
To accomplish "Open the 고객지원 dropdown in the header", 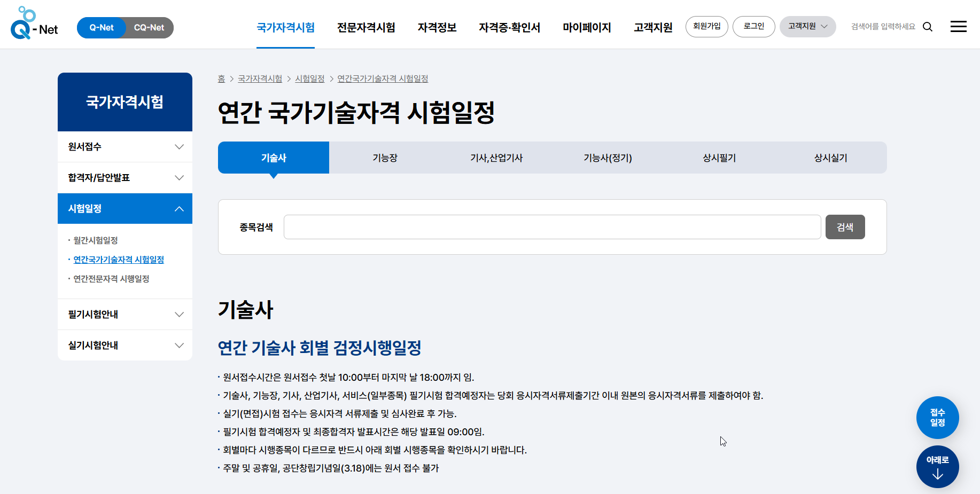I will point(807,26).
